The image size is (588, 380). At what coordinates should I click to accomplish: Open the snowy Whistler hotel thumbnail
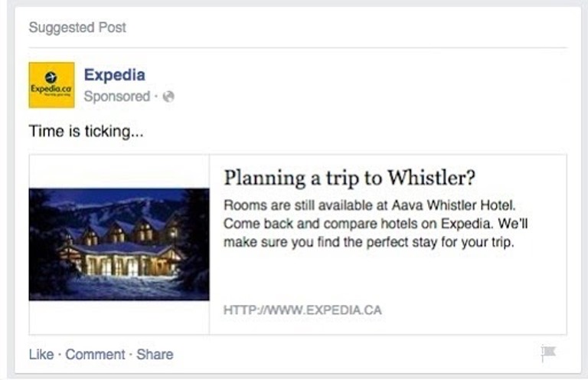(119, 244)
